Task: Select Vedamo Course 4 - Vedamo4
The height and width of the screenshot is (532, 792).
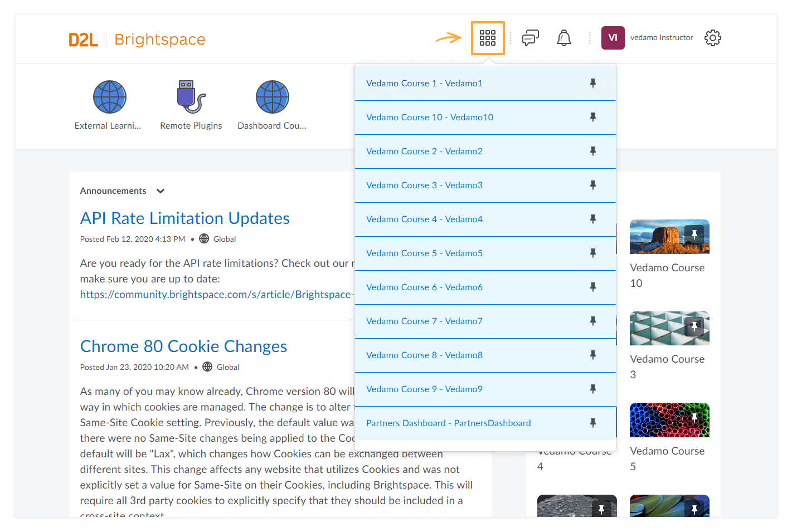Action: (x=485, y=219)
